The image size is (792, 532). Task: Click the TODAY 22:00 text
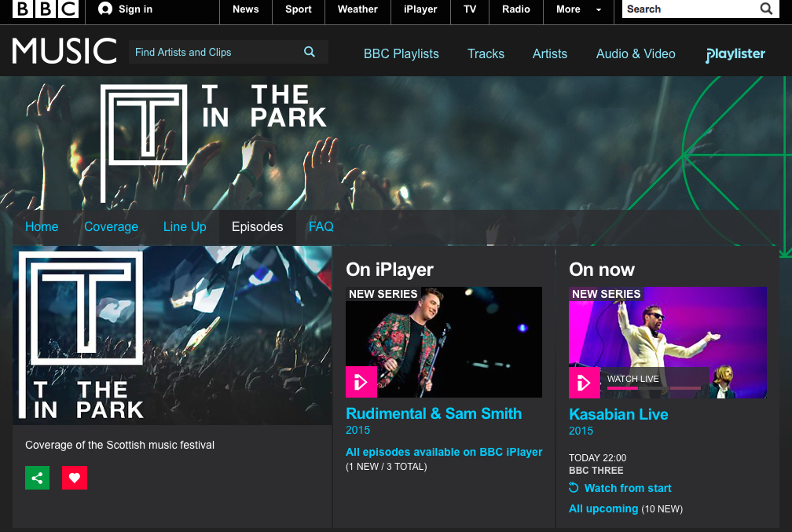tap(597, 457)
